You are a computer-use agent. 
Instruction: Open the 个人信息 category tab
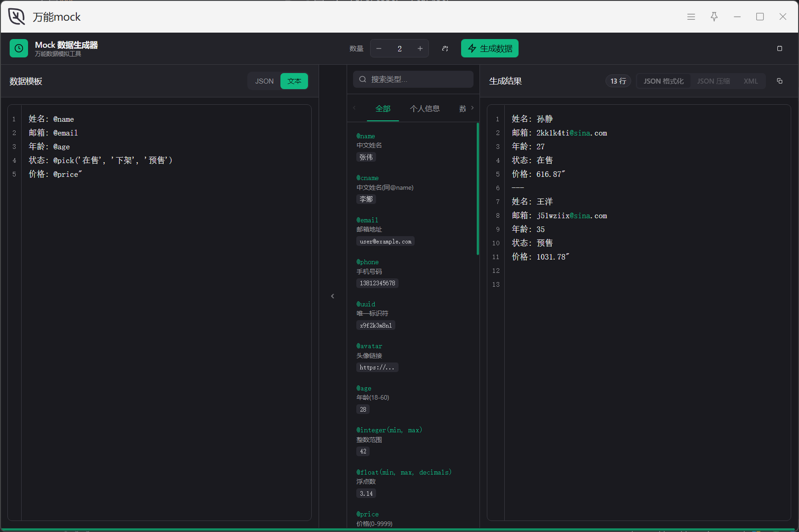point(425,108)
